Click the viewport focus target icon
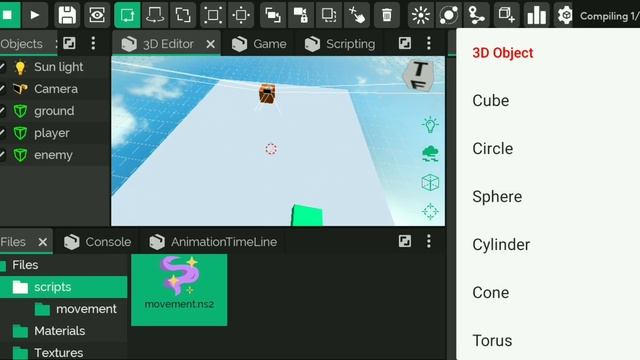The height and width of the screenshot is (360, 640). (430, 211)
